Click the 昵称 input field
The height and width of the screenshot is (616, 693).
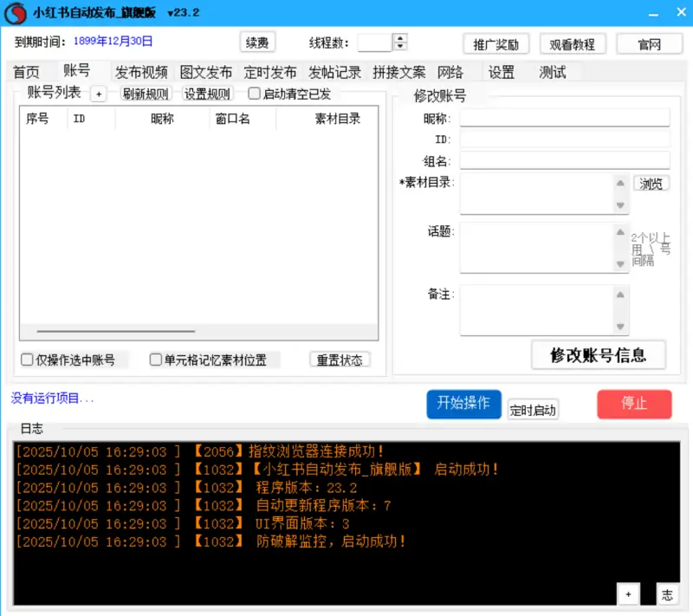coord(564,118)
